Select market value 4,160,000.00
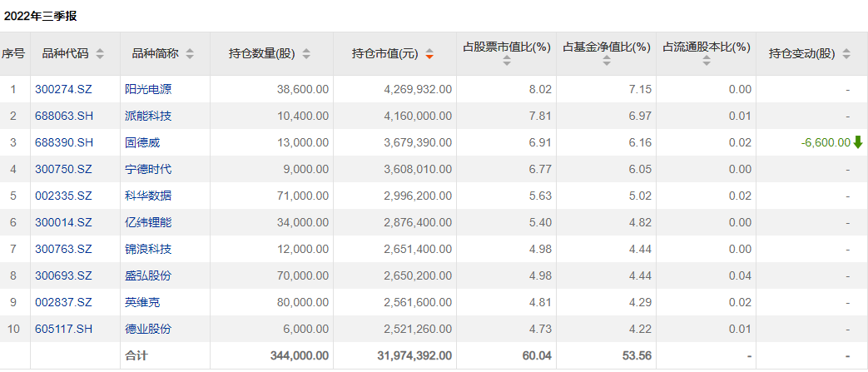This screenshot has height=372, width=868. coord(418,116)
